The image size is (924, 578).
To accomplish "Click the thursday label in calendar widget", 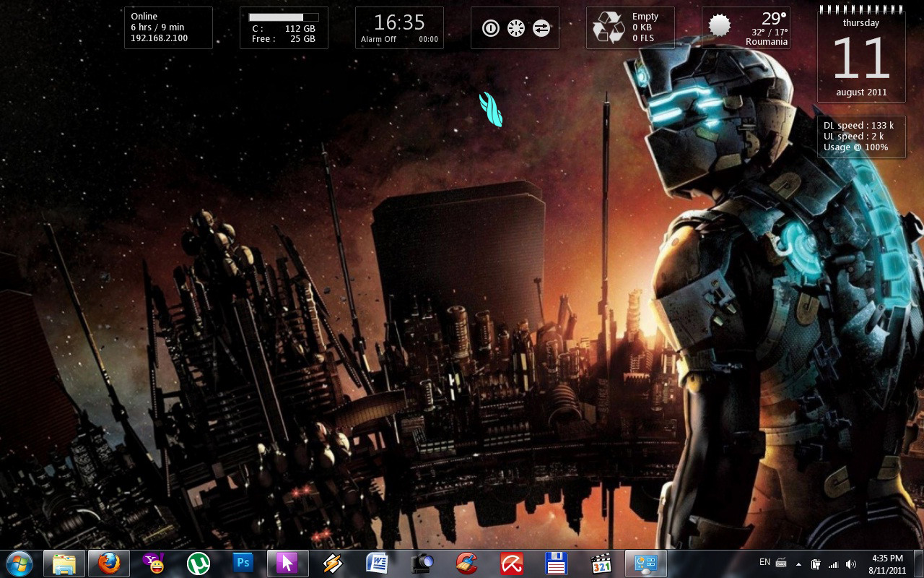I will [861, 23].
